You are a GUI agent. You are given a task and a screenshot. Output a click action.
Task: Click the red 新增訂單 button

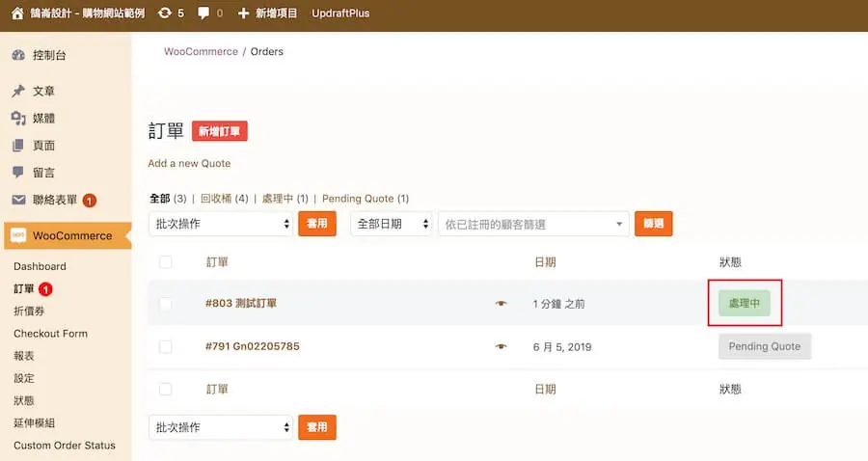coord(220,131)
